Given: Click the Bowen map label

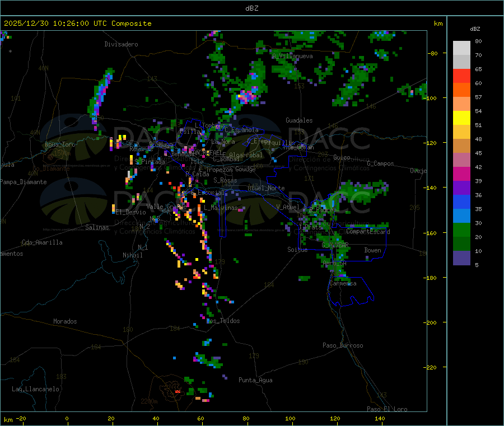Looking at the screenshot, I should click(x=373, y=250).
